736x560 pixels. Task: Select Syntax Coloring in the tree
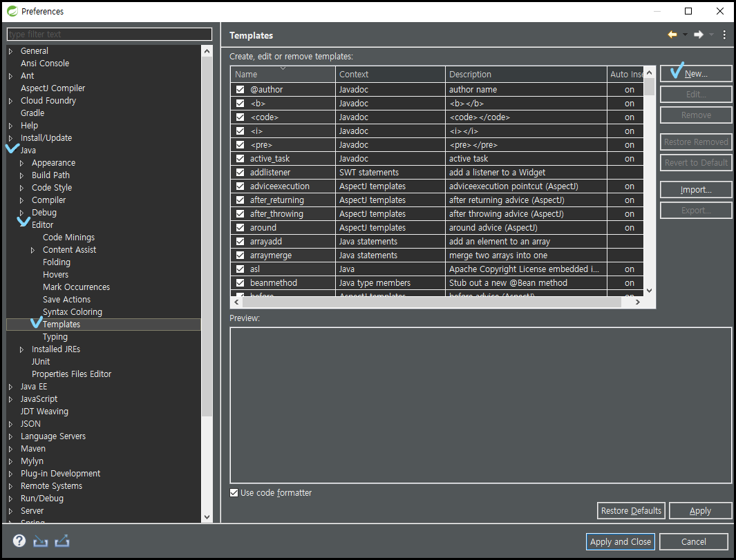click(73, 312)
